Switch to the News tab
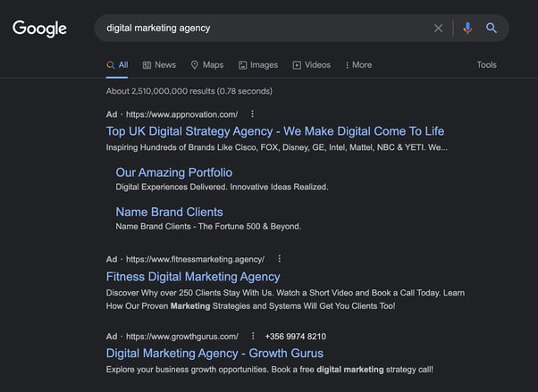Screen dimensions: 538x392 pyautogui.click(x=159, y=65)
